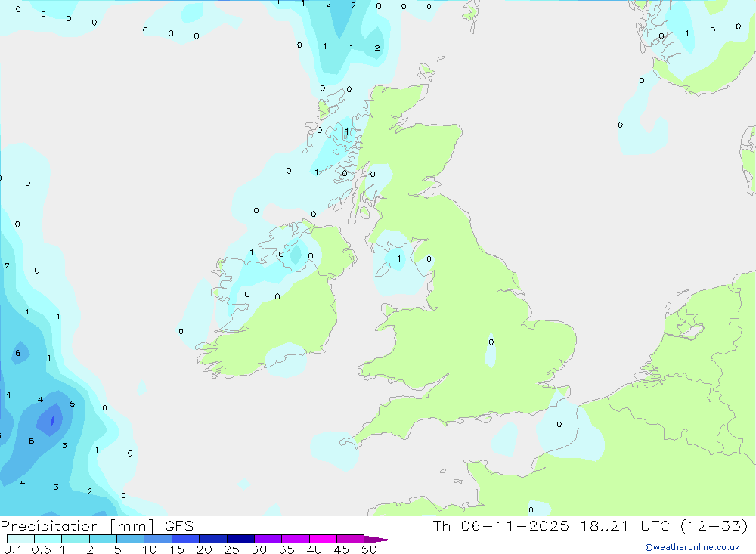Click the '25' legend scale label
Viewport: 756px width, 554px height.
(x=231, y=549)
